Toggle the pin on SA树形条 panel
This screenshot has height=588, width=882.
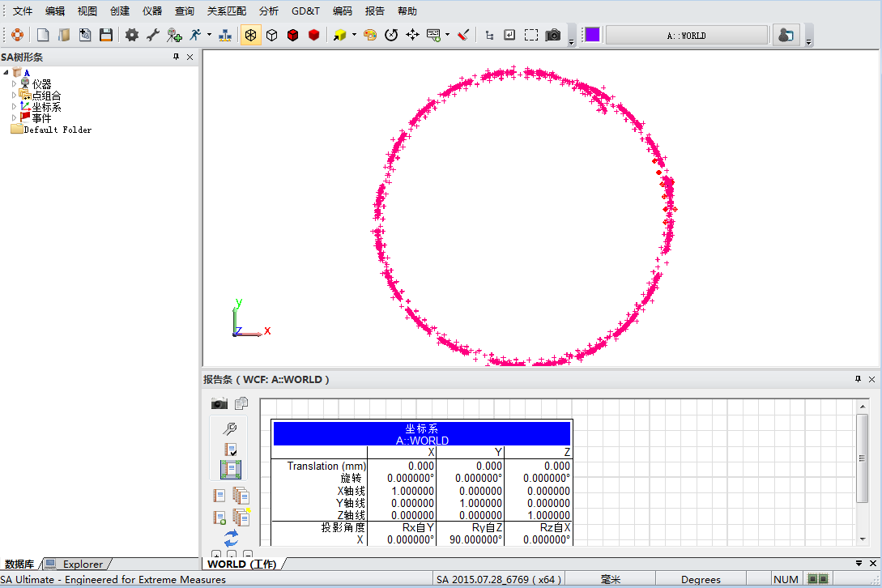coord(177,57)
